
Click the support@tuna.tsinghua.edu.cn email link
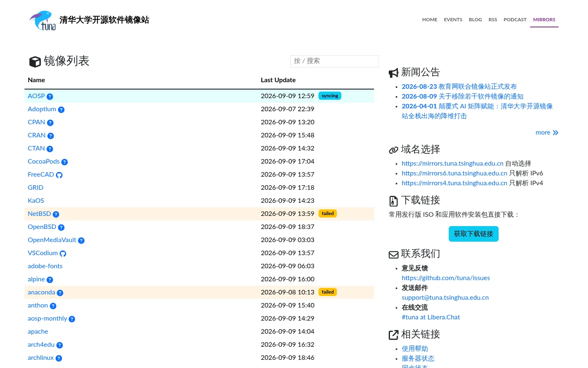click(x=445, y=298)
